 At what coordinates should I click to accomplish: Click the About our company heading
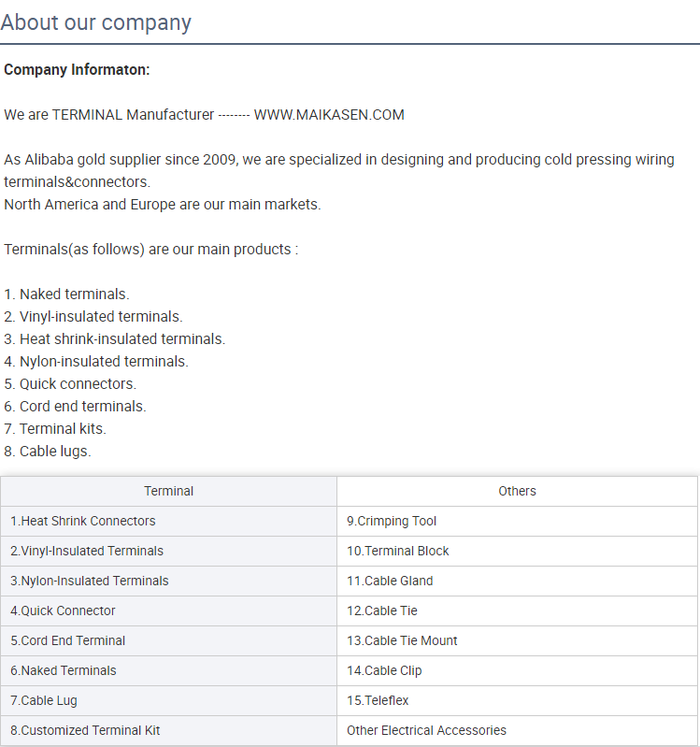coord(95,22)
